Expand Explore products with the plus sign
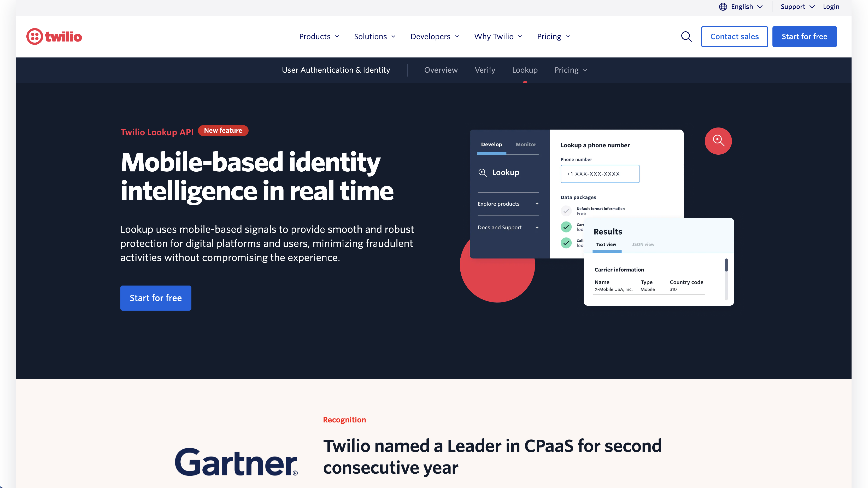This screenshot has width=868, height=488. point(537,204)
